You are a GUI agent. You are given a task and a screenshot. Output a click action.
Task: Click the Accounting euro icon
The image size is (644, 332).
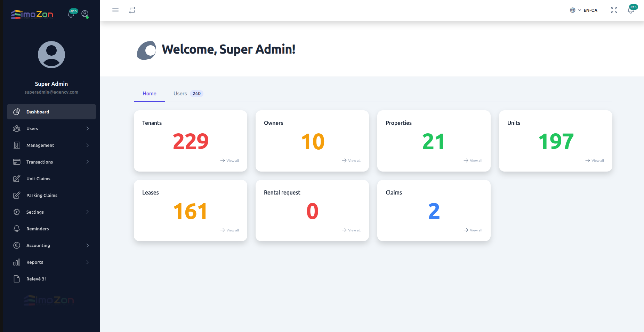17,245
